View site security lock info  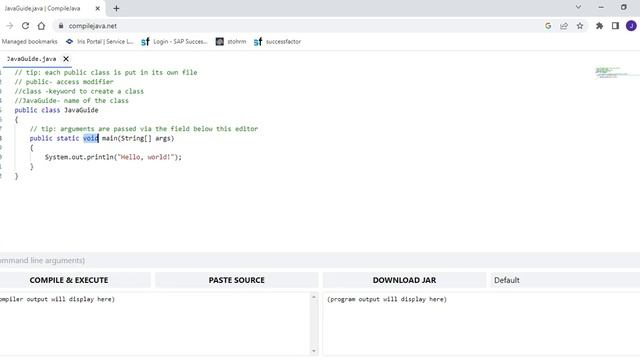click(x=61, y=26)
